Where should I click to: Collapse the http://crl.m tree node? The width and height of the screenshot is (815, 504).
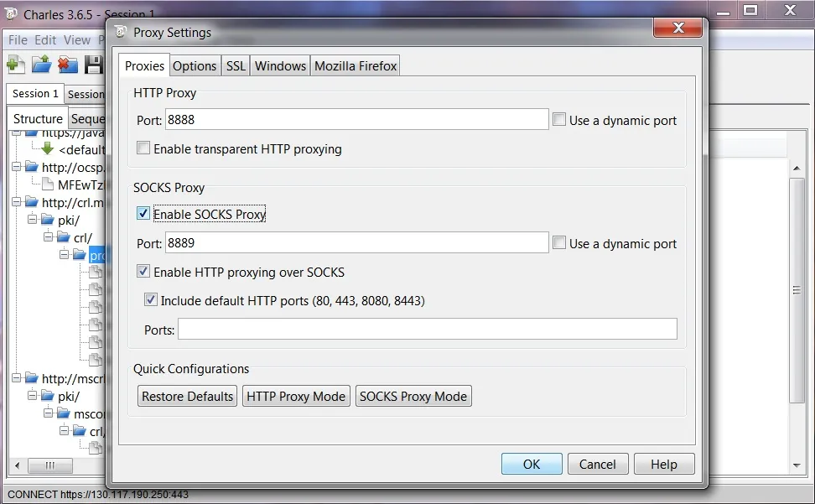(x=17, y=202)
